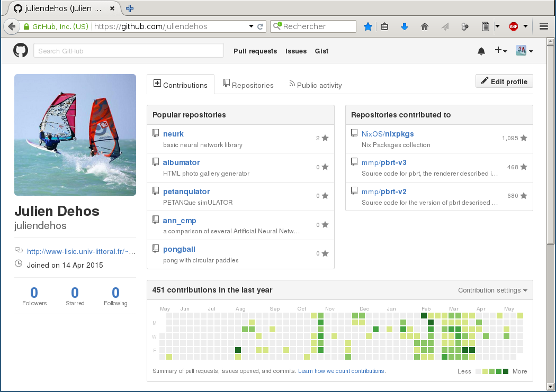Screen dimensions: 556x392
Task: Open the mmp/pbrt-v3 repository
Action: (384, 162)
